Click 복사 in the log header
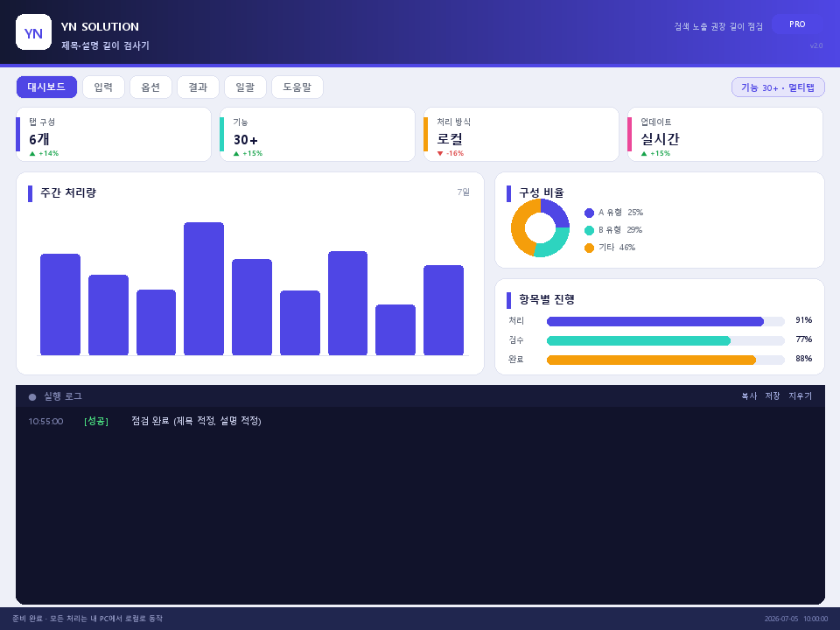The image size is (840, 630). (749, 395)
